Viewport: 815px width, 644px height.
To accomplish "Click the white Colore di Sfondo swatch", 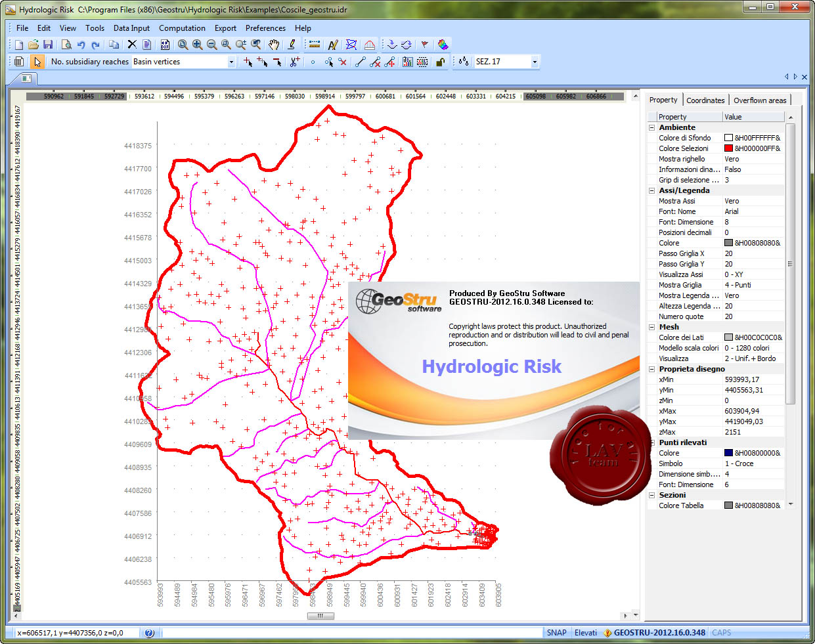I will point(728,138).
